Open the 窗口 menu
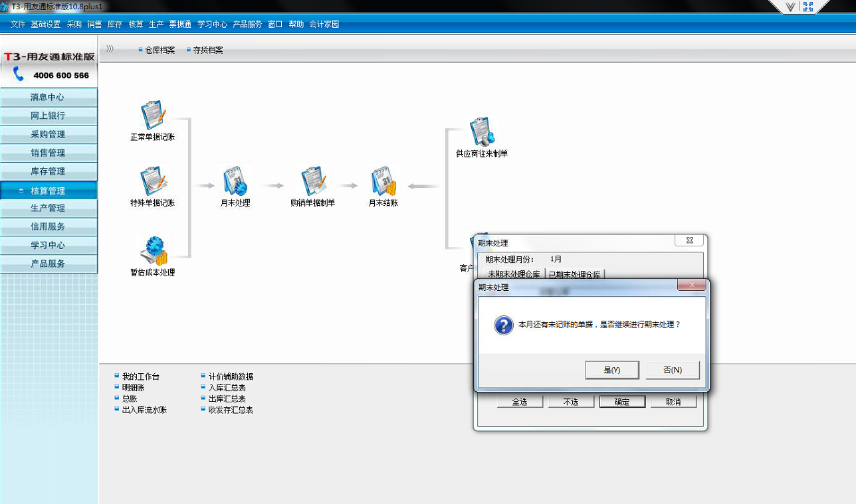 tap(275, 24)
